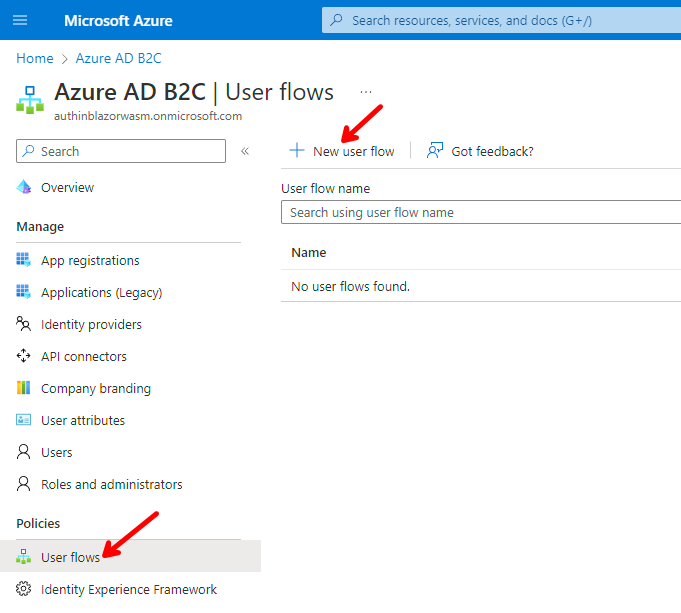This screenshot has height=613, width=681.
Task: Click the Roles and administrators icon
Action: pyautogui.click(x=23, y=484)
